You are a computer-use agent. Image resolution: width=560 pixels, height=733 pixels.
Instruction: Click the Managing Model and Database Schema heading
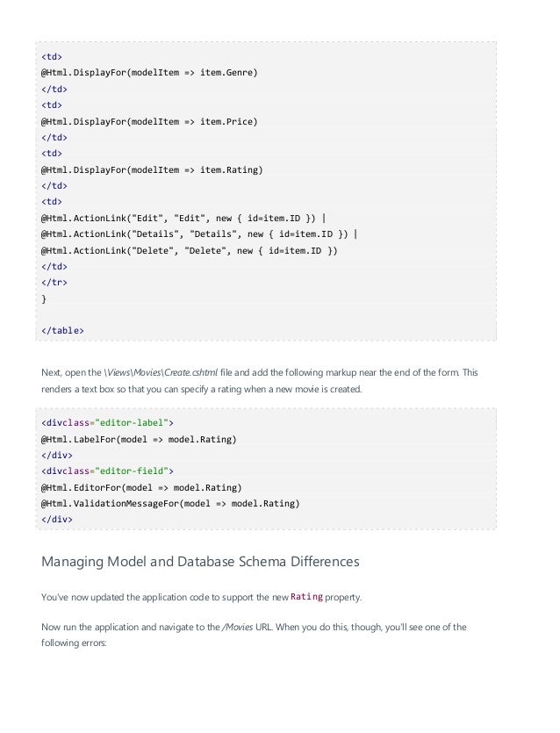pyautogui.click(x=200, y=562)
